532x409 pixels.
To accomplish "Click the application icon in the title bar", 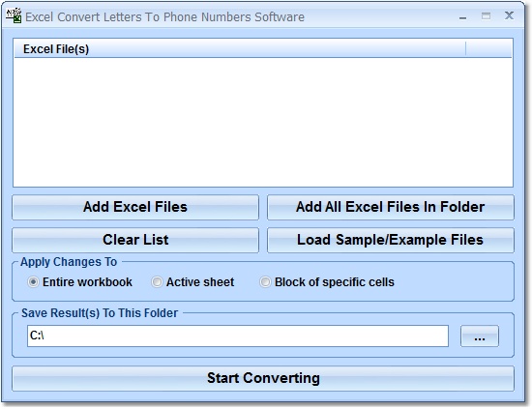I will tap(14, 15).
